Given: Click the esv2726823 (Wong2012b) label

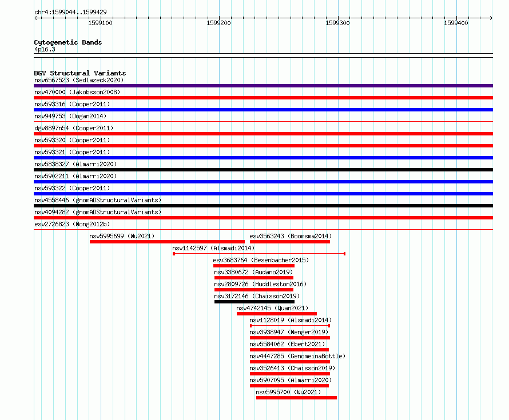Looking at the screenshot, I should click(x=72, y=224).
